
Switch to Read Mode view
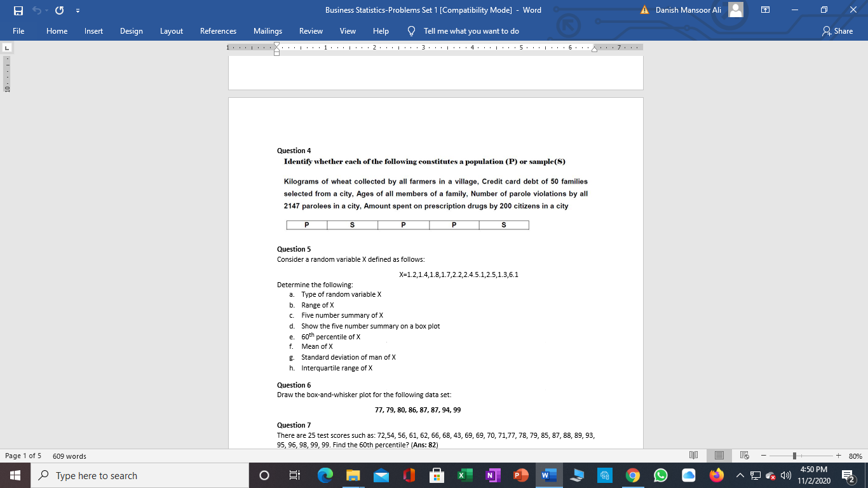pyautogui.click(x=693, y=455)
